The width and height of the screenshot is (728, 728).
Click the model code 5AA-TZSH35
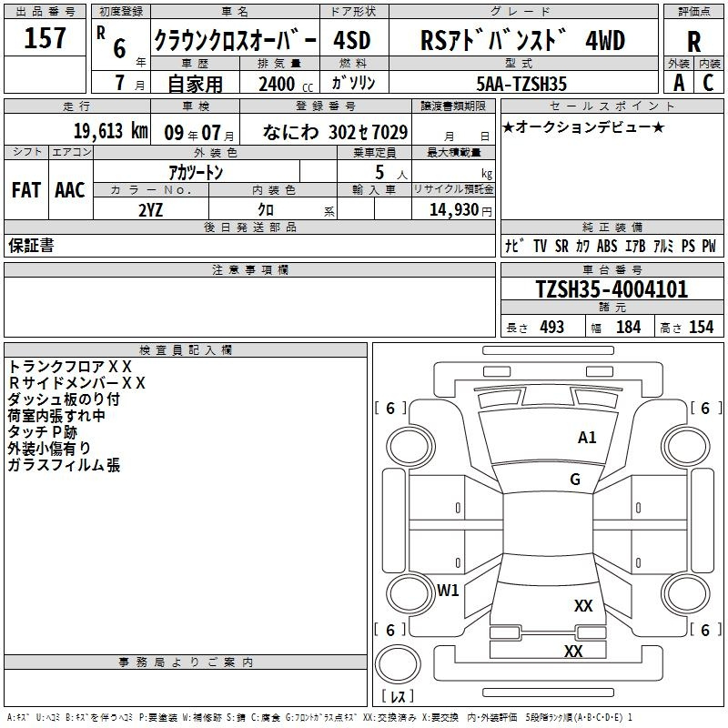521,84
